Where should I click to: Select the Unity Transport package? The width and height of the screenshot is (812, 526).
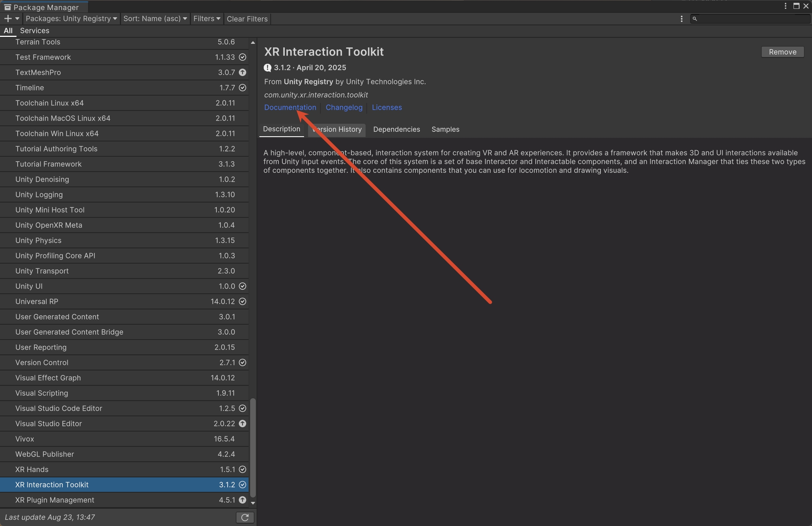[x=124, y=271]
